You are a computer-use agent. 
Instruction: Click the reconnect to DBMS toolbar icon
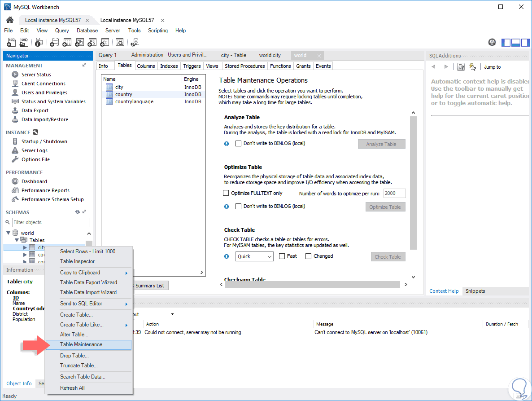coord(135,42)
